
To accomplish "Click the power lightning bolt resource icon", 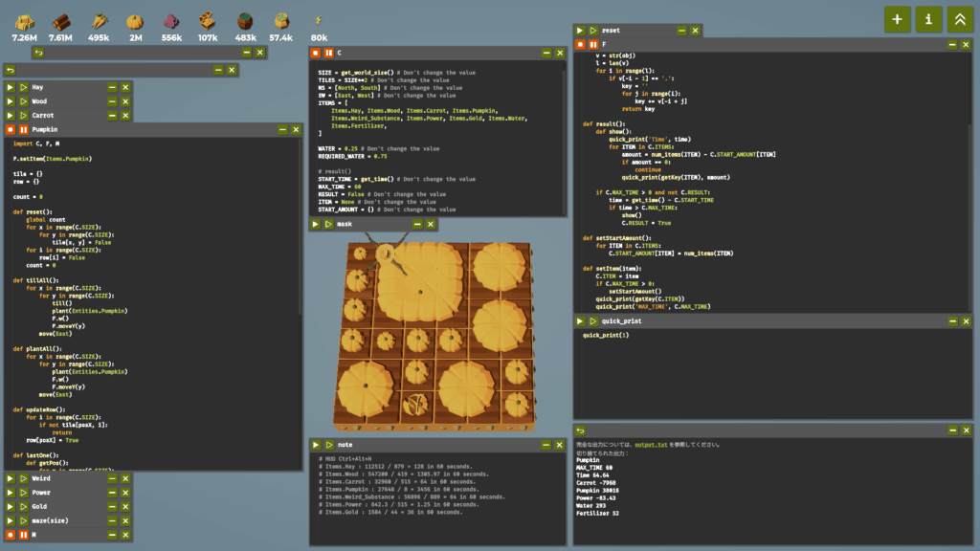I will [x=319, y=20].
